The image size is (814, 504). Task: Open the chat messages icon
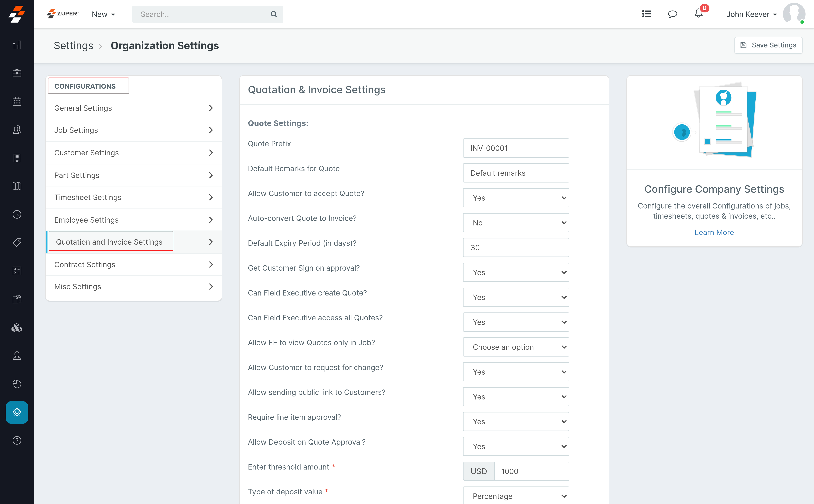[672, 14]
